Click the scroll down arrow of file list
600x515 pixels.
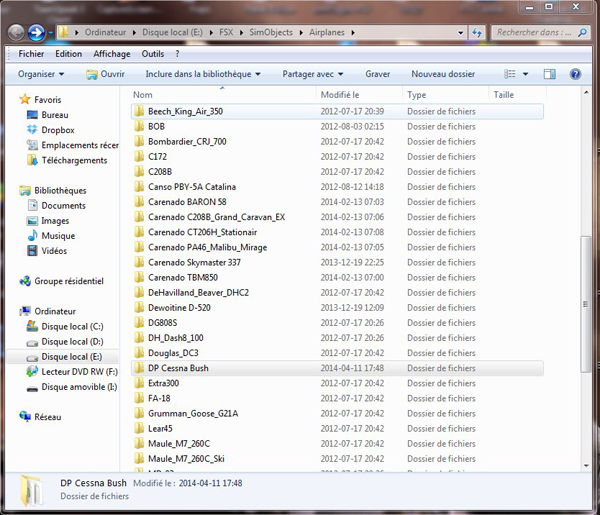pyautogui.click(x=586, y=466)
